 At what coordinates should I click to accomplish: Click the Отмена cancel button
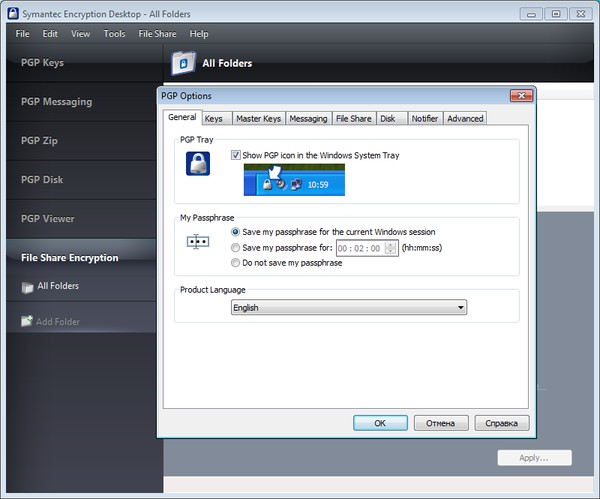[441, 423]
